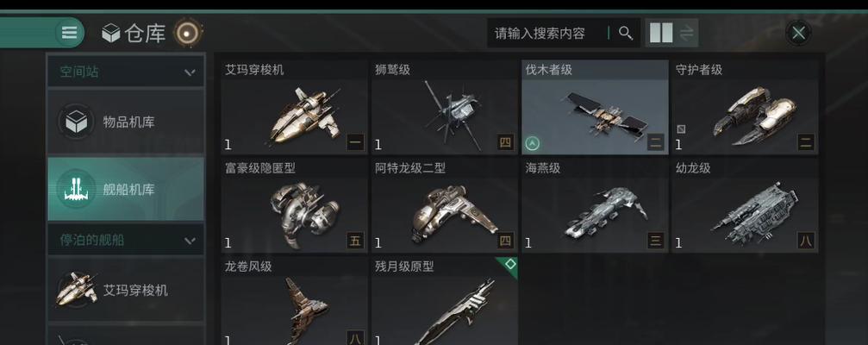Select the 幼龙级 ship card

coord(745,205)
